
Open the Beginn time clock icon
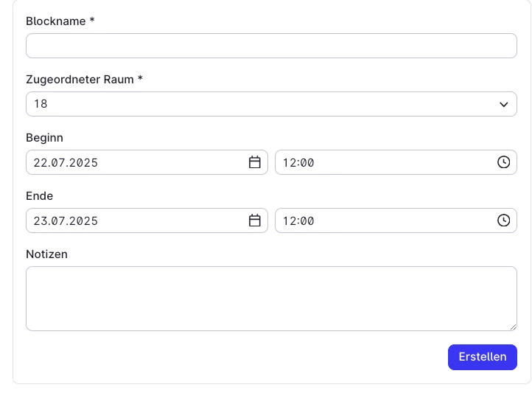504,162
